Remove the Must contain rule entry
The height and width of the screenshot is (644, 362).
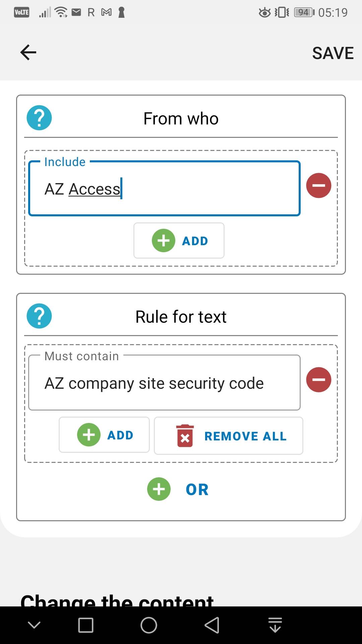tap(318, 380)
